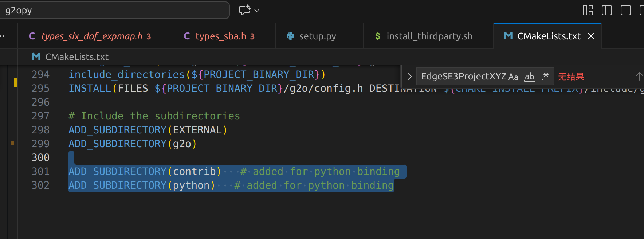Switch to types_six_dof_expmap.h tab
The height and width of the screenshot is (239, 644).
(x=91, y=36)
